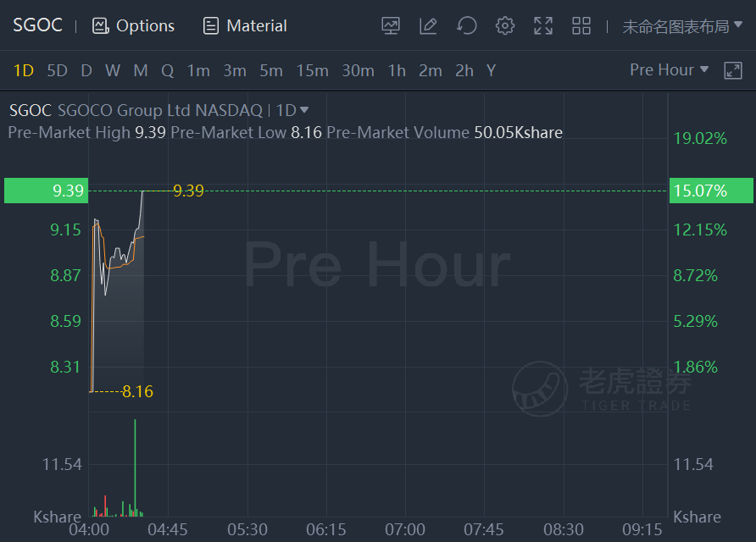The image size is (756, 542).
Task: Click the 9.39 price level marker
Action: [47, 191]
